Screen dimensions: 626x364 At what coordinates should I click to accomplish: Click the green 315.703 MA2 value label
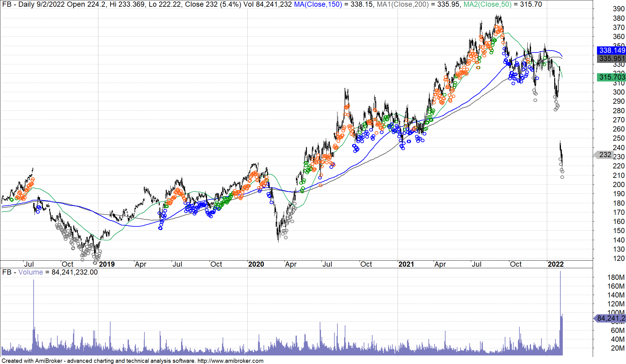point(611,77)
